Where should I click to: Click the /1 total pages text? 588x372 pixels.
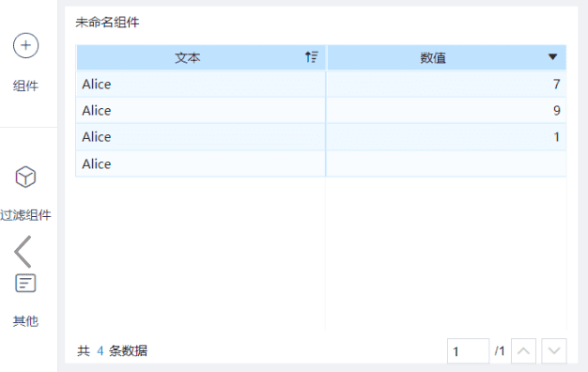pos(500,351)
